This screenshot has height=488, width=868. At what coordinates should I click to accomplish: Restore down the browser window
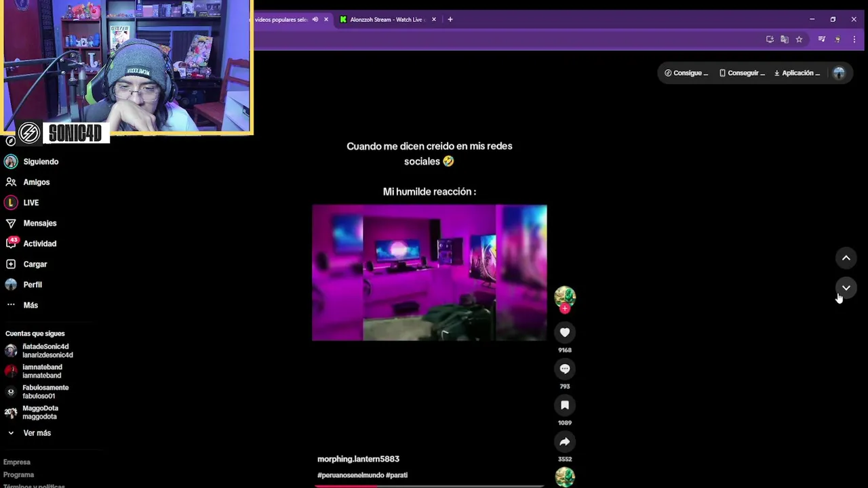tap(833, 20)
